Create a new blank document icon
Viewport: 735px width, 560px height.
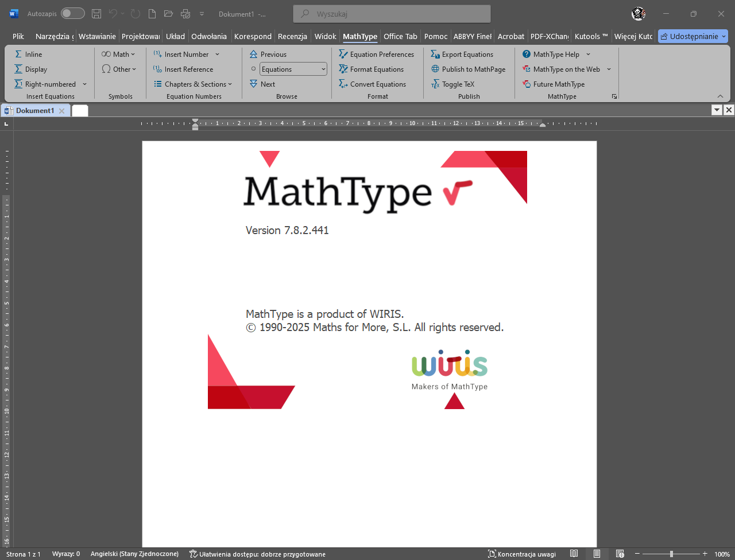[152, 14]
